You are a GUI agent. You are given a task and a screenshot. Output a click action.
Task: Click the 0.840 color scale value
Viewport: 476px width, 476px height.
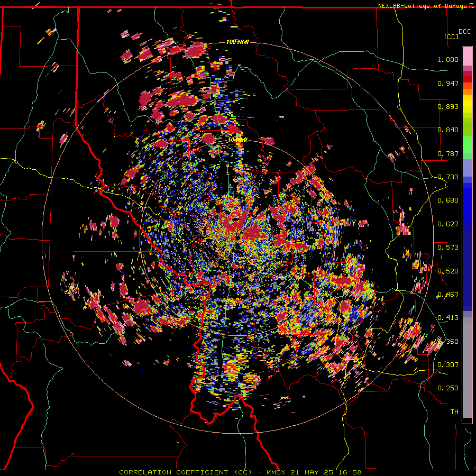[448, 130]
